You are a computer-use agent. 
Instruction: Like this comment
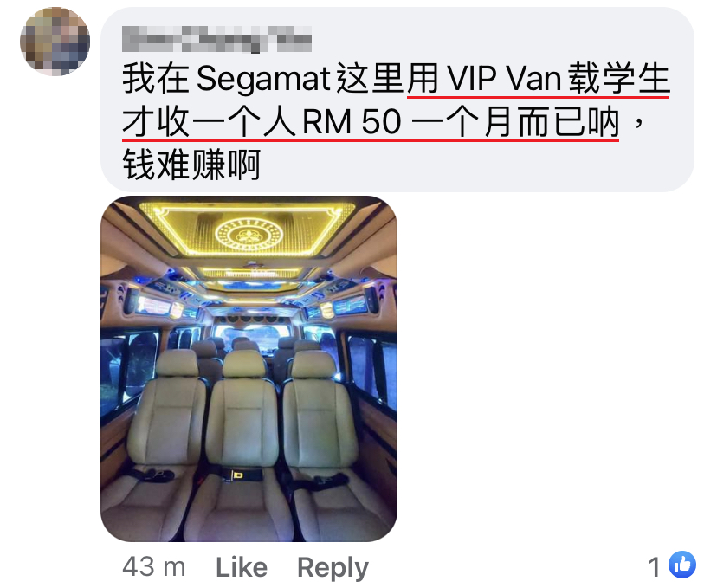click(x=242, y=567)
